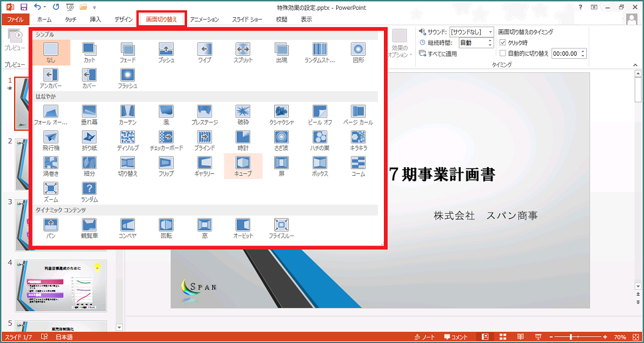Apply the 飛行機 transition

coord(52,141)
